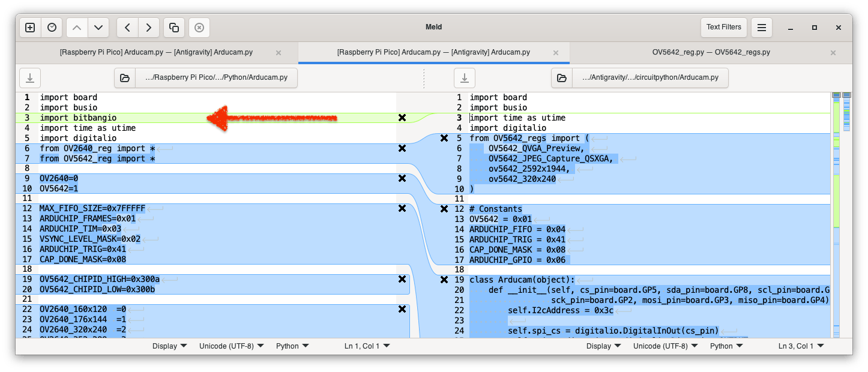Image resolution: width=868 pixels, height=372 pixels.
Task: Close the first Arducam.py tab
Action: click(x=279, y=53)
